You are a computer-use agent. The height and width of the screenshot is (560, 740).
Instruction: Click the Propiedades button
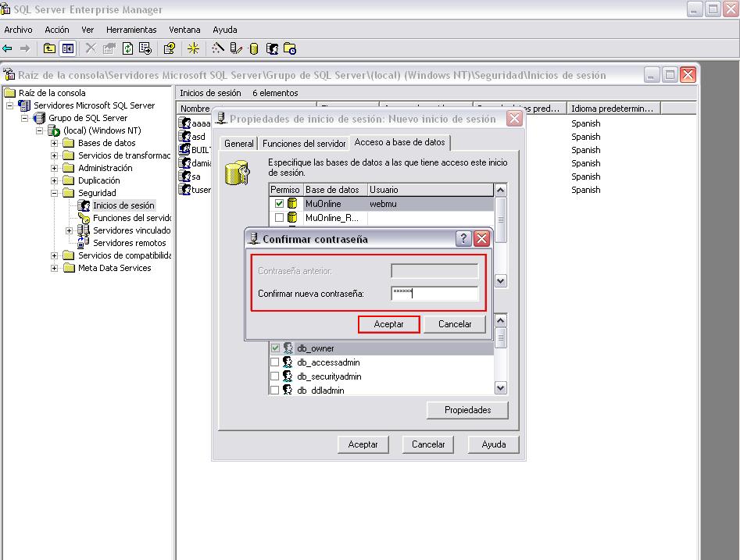467,410
